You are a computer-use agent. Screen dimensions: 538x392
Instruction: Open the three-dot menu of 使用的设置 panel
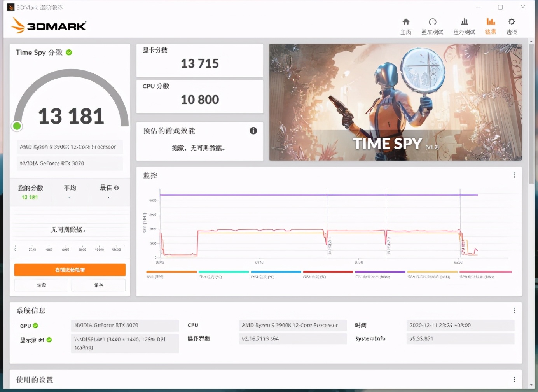(x=514, y=380)
